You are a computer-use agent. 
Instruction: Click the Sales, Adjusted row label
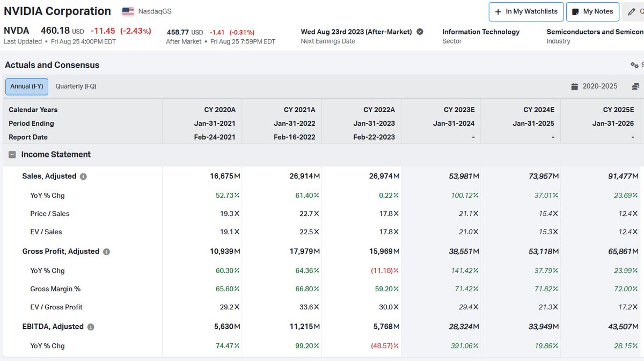click(x=49, y=176)
